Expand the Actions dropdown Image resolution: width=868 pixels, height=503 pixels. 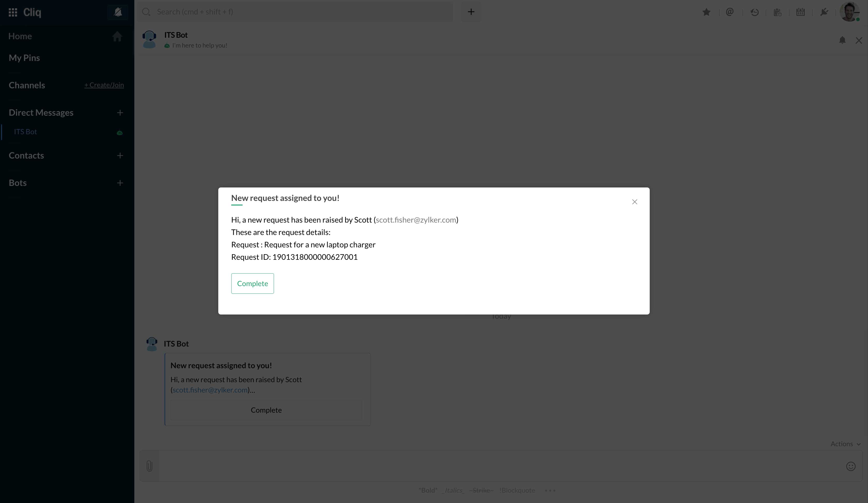[845, 444]
